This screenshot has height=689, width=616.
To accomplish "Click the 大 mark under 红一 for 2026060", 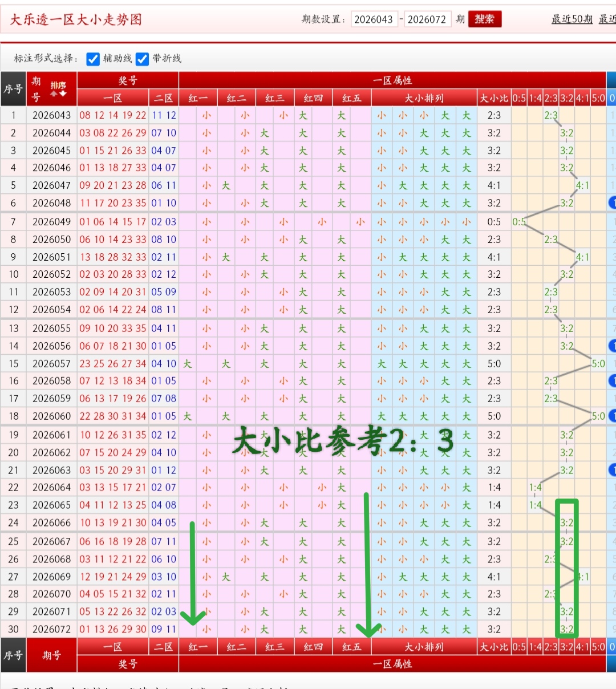I will (x=188, y=416).
